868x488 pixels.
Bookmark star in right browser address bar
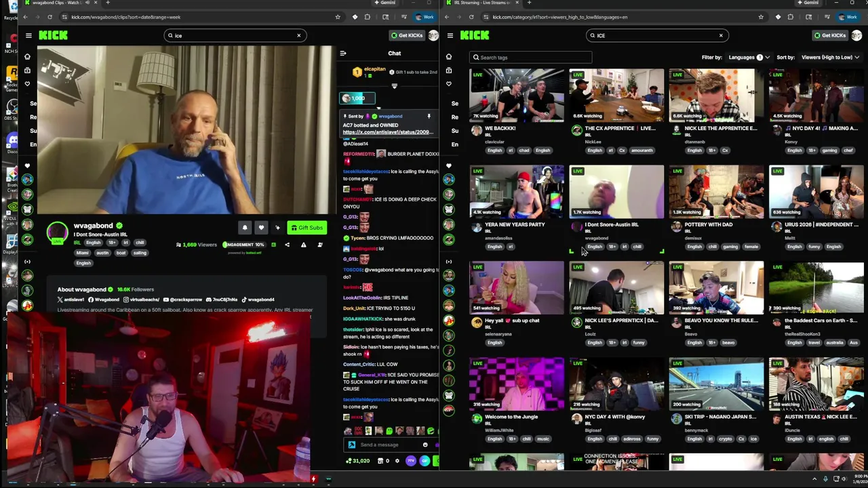[760, 17]
